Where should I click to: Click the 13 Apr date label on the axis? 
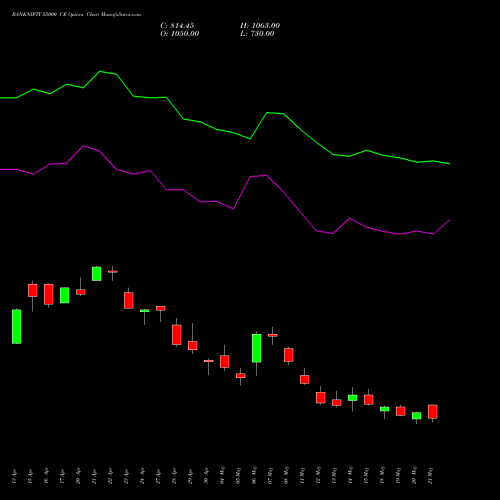coord(14,476)
